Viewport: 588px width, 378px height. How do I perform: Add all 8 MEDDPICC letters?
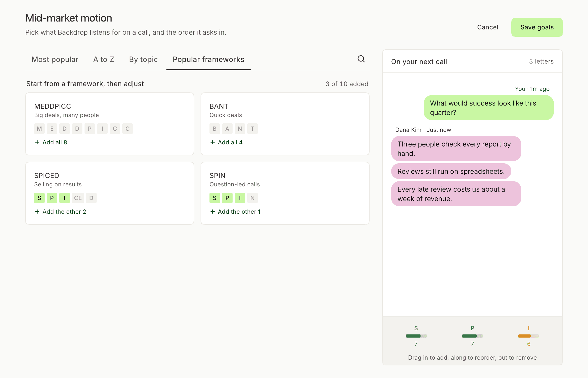[51, 142]
